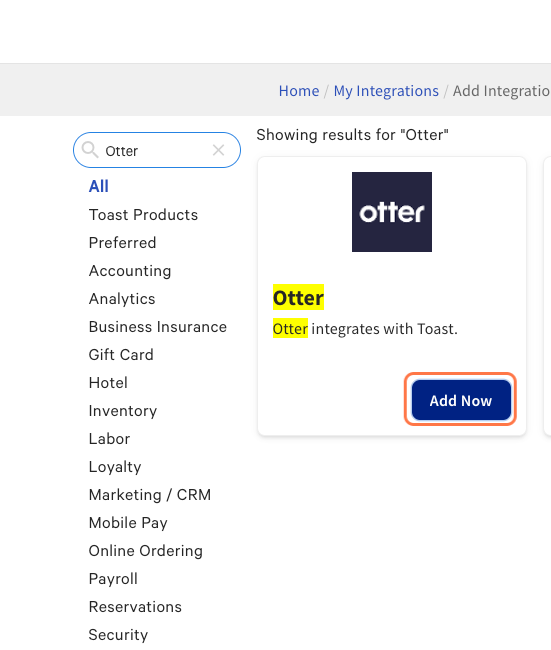Screen dimensions: 551x650
Task: Clear the Otter search text with X
Action: pyautogui.click(x=218, y=150)
